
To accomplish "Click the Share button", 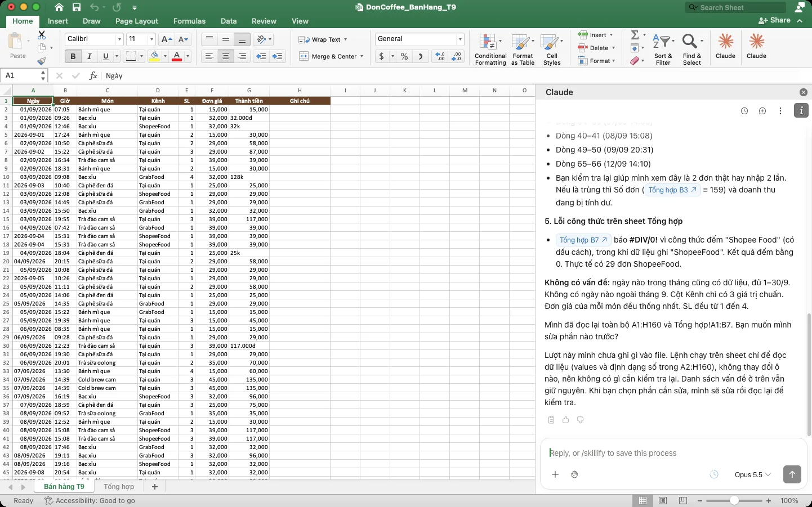I will pyautogui.click(x=775, y=20).
